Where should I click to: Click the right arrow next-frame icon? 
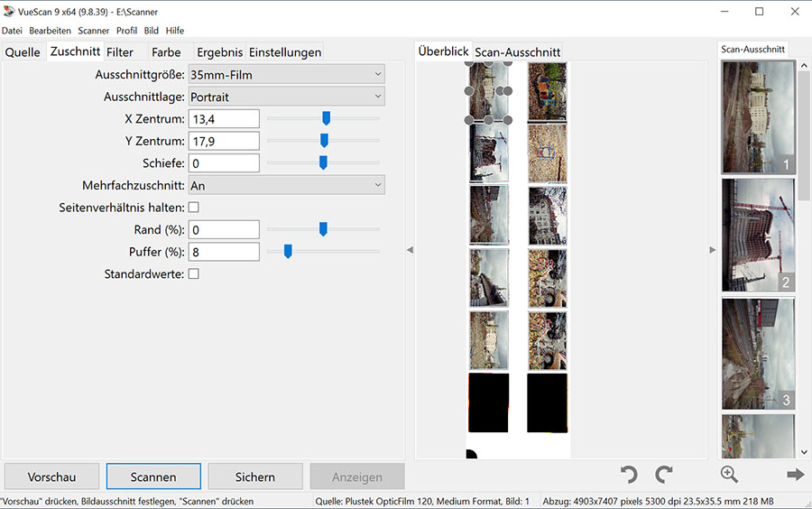coord(795,475)
